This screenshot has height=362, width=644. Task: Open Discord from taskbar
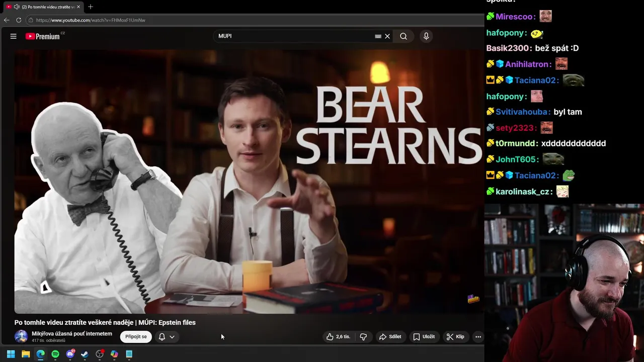coord(70,354)
